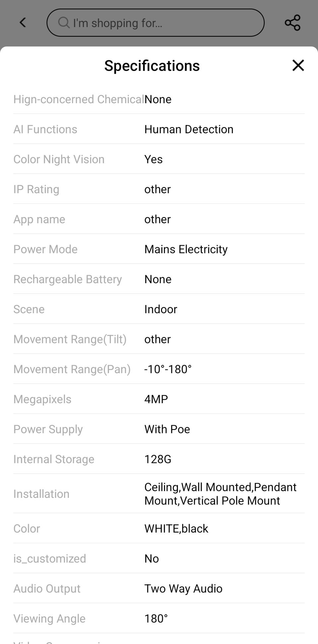Image resolution: width=318 pixels, height=644 pixels.
Task: Close the Specifications panel
Action: [298, 65]
